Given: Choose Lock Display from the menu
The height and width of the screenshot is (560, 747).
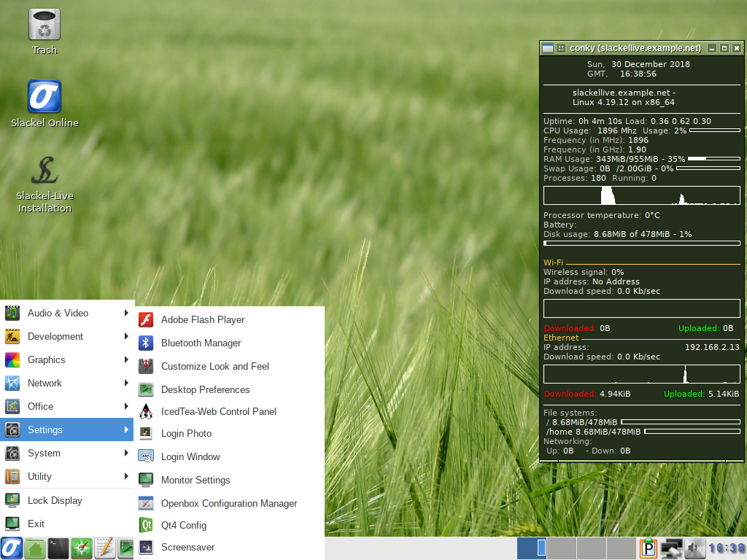Looking at the screenshot, I should pos(66,500).
